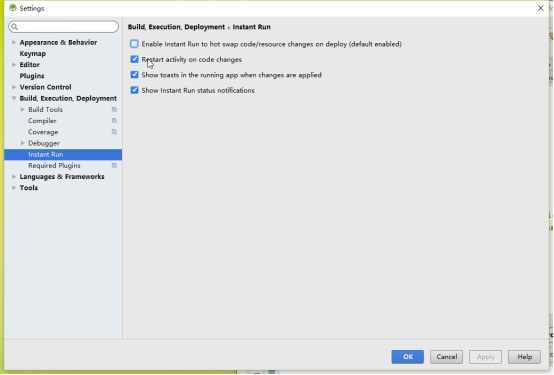This screenshot has width=554, height=375.
Task: Open Appearance & Behavior settings
Action: 58,42
